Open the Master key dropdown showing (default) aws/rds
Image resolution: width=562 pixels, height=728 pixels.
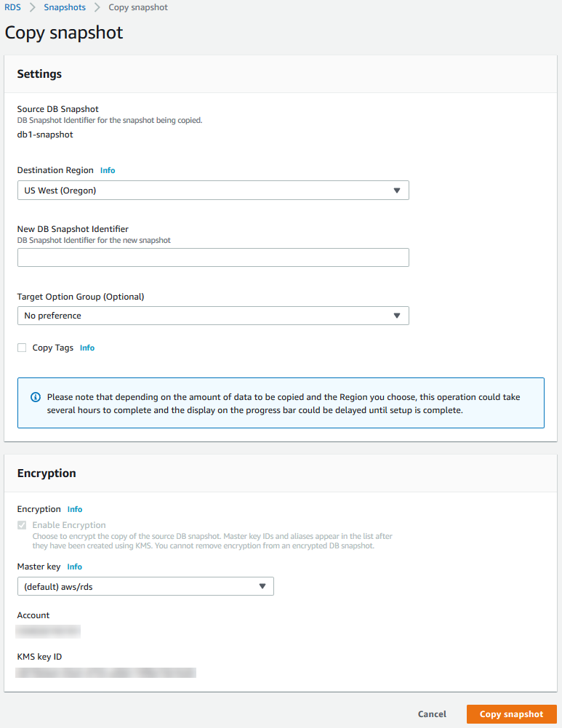(145, 586)
